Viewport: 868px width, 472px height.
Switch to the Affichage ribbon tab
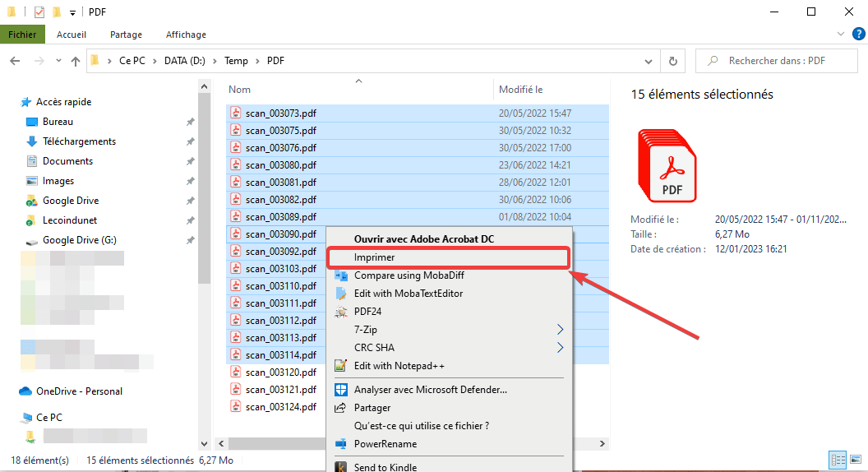coord(186,35)
